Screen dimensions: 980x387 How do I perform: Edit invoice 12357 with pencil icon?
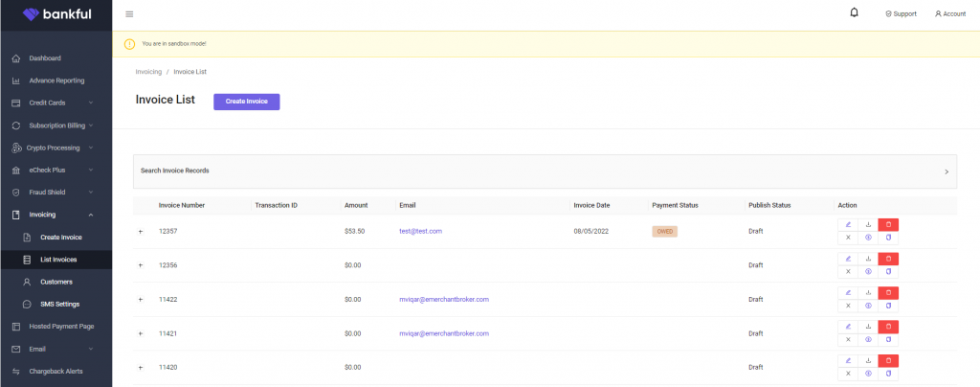pos(848,224)
